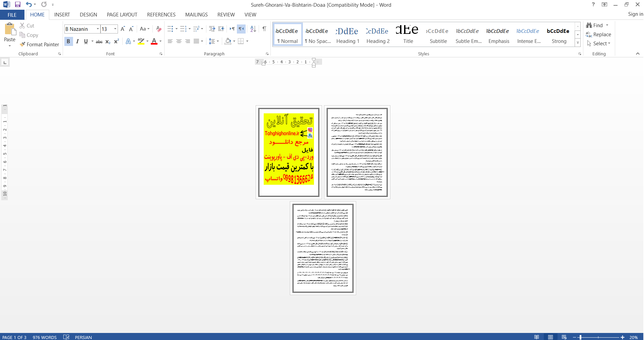The width and height of the screenshot is (644, 340).
Task: Toggle Show/Hide paragraph marks
Action: [x=264, y=29]
